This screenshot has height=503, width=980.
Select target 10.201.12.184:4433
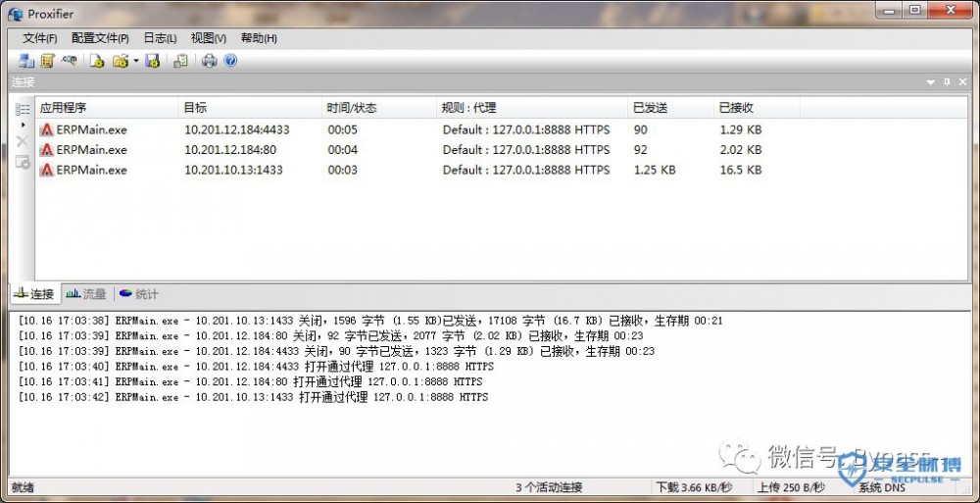pos(237,130)
